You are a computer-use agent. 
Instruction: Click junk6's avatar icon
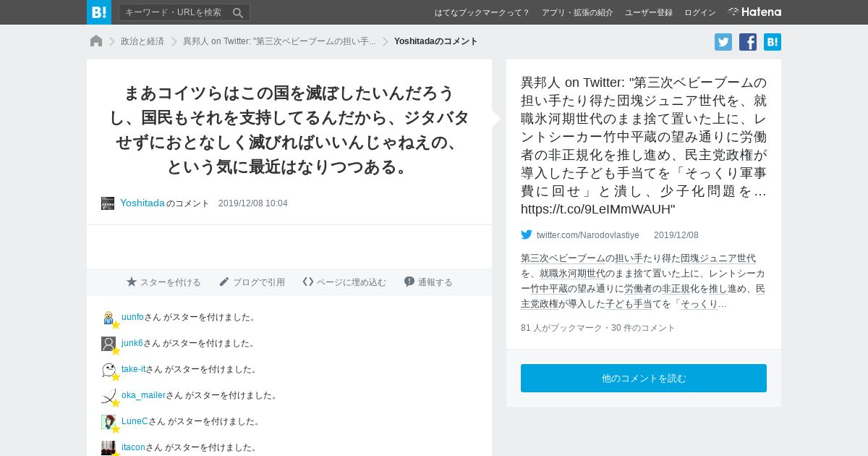coord(109,344)
